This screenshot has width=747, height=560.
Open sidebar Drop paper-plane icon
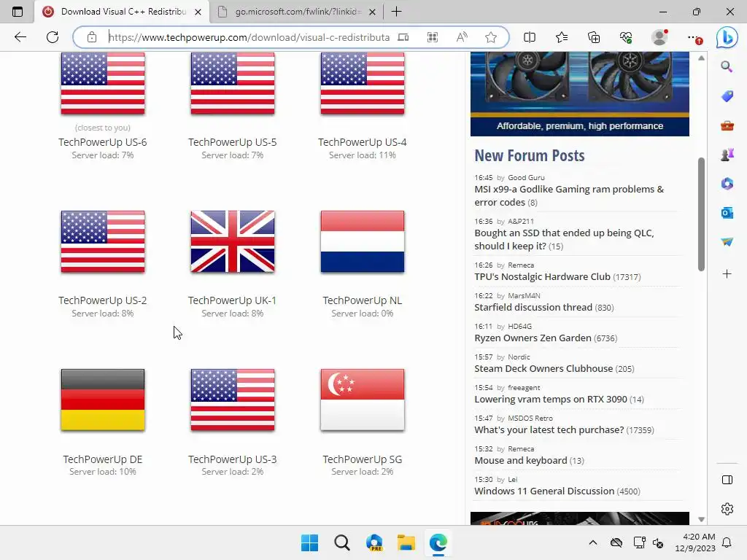click(x=727, y=242)
